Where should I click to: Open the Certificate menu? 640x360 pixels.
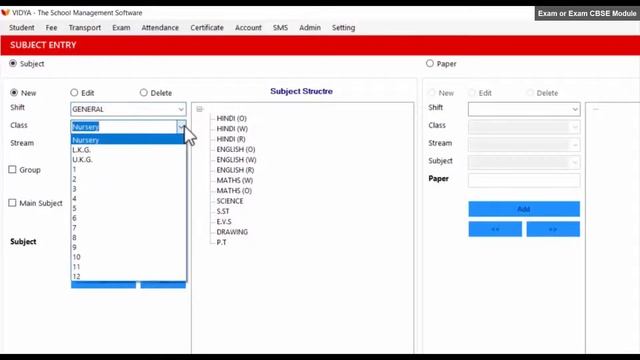pyautogui.click(x=207, y=28)
